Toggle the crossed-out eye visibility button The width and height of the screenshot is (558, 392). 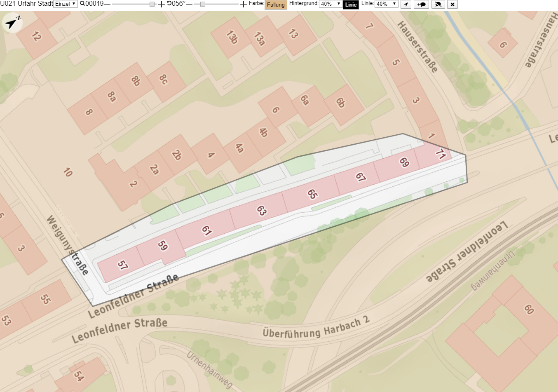tap(438, 5)
